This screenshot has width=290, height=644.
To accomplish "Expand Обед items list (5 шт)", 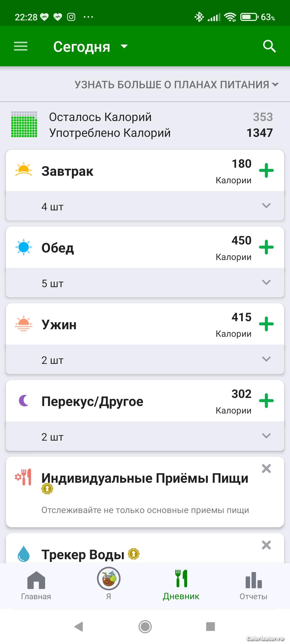I will (266, 283).
